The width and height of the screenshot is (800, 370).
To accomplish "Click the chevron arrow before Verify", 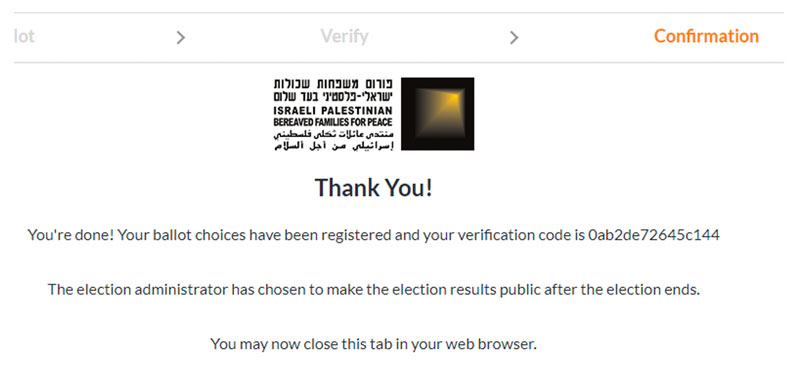I will point(180,37).
